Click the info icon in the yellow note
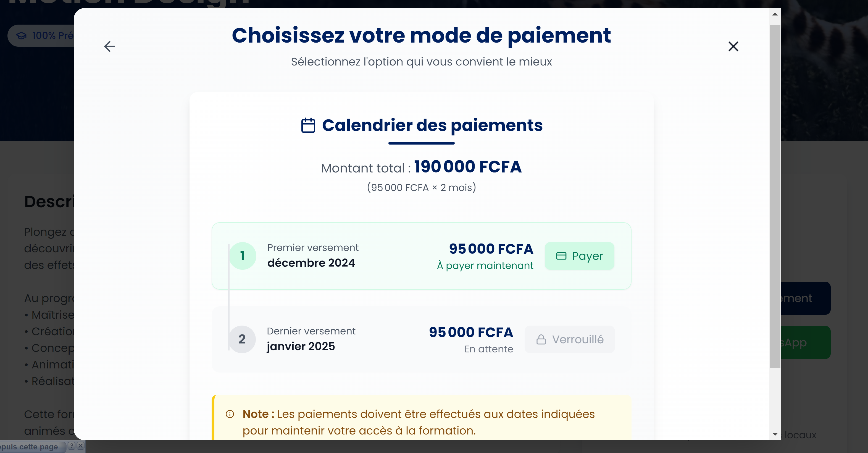Viewport: 868px width, 453px height. click(x=230, y=414)
